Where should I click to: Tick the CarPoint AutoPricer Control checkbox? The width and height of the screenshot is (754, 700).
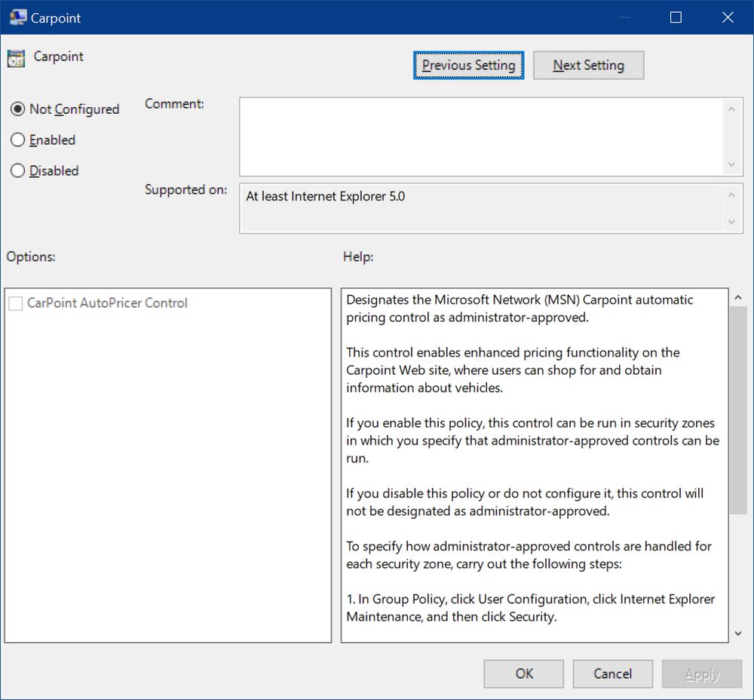tap(15, 303)
